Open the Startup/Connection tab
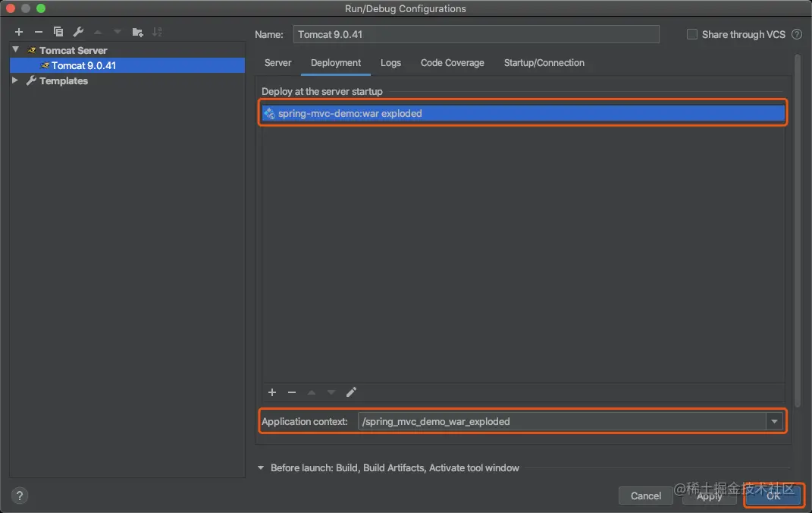This screenshot has width=812, height=513. pos(544,63)
